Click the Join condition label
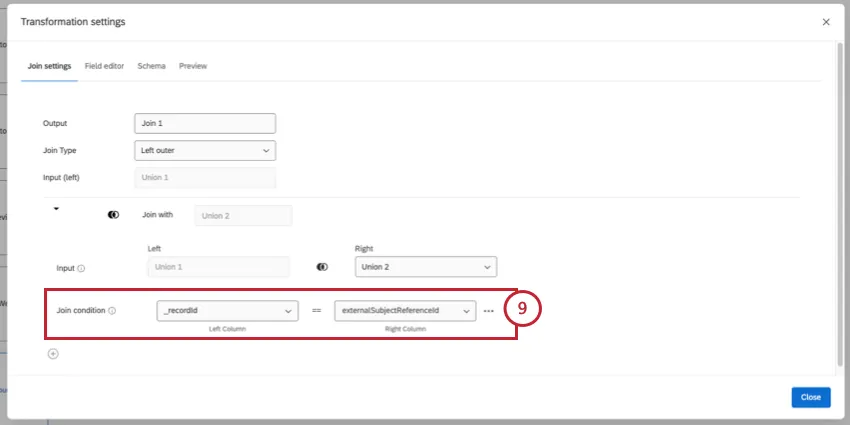This screenshot has width=850, height=425. click(82, 311)
